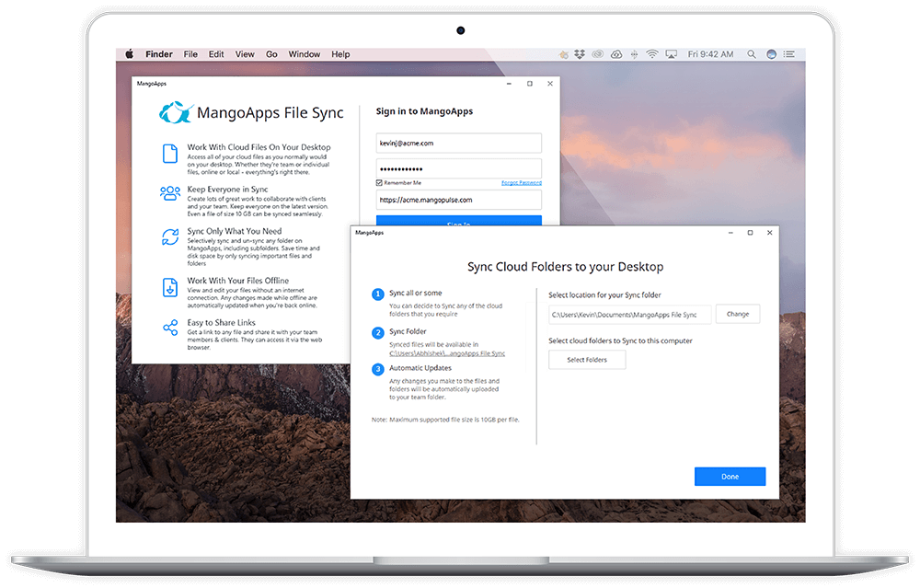Open the Apple menu
Image resolution: width=920 pixels, height=588 pixels.
129,54
